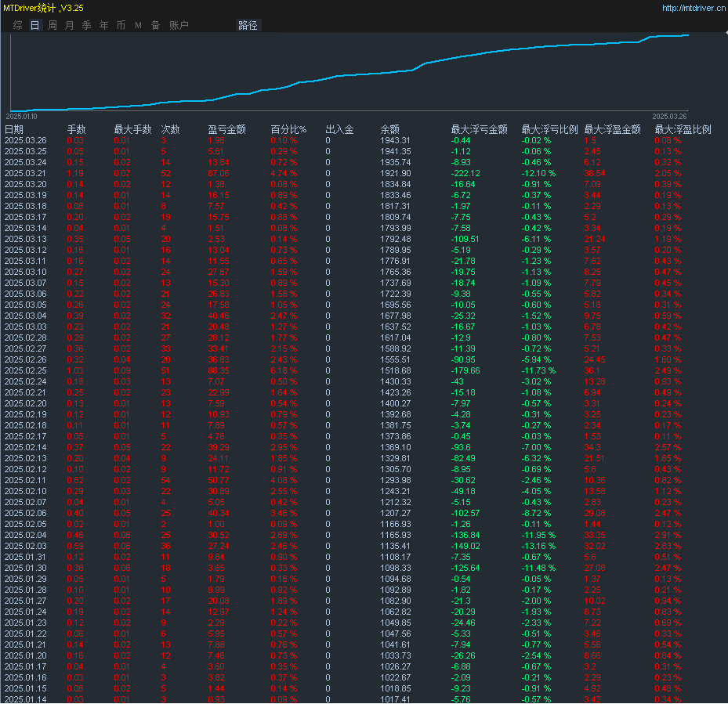The height and width of the screenshot is (704, 728).
Task: Select the 季 quarterly view icon
Action: pyautogui.click(x=86, y=25)
